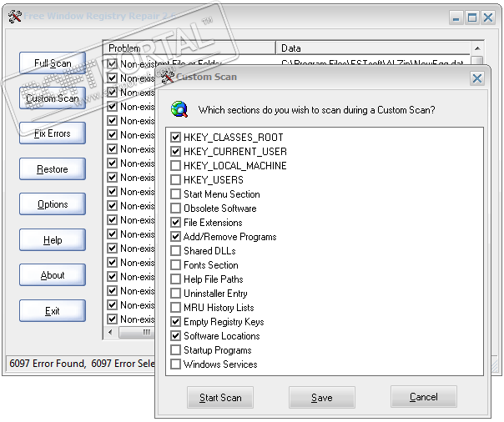This screenshot has width=504, height=422.
Task: Uncheck Empty Registry Keys option
Action: (x=175, y=321)
